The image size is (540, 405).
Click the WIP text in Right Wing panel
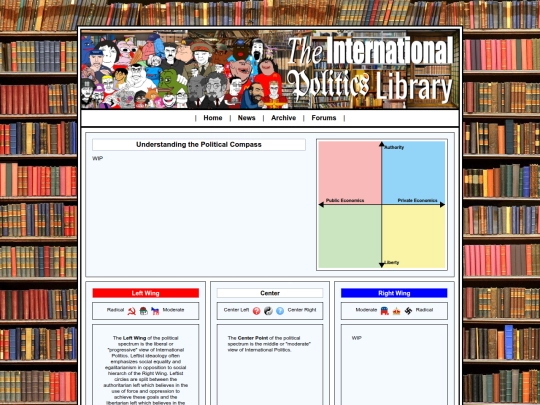coord(357,338)
